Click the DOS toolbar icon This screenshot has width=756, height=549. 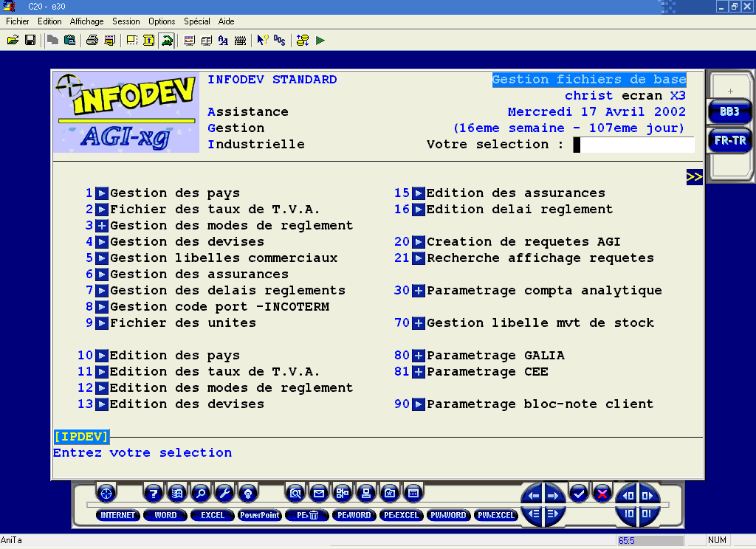280,40
